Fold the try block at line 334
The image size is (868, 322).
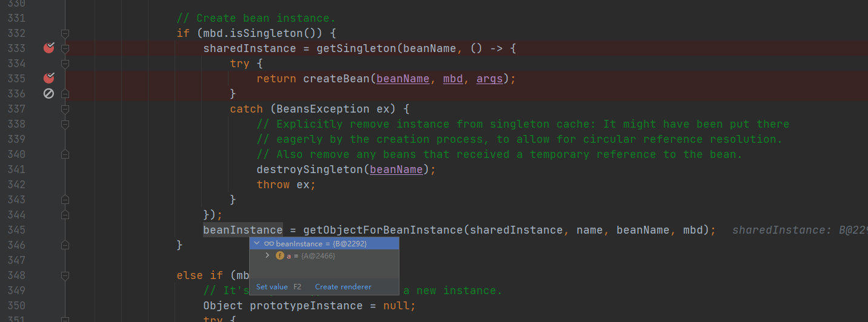click(65, 64)
